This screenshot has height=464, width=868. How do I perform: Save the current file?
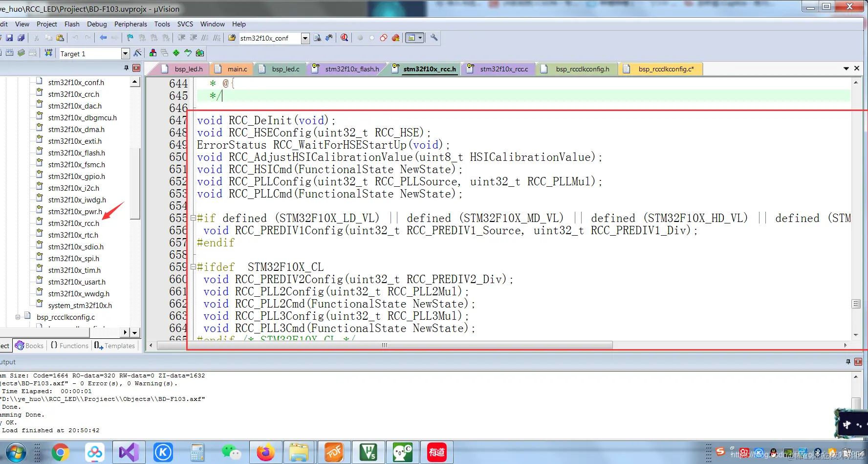[9, 38]
